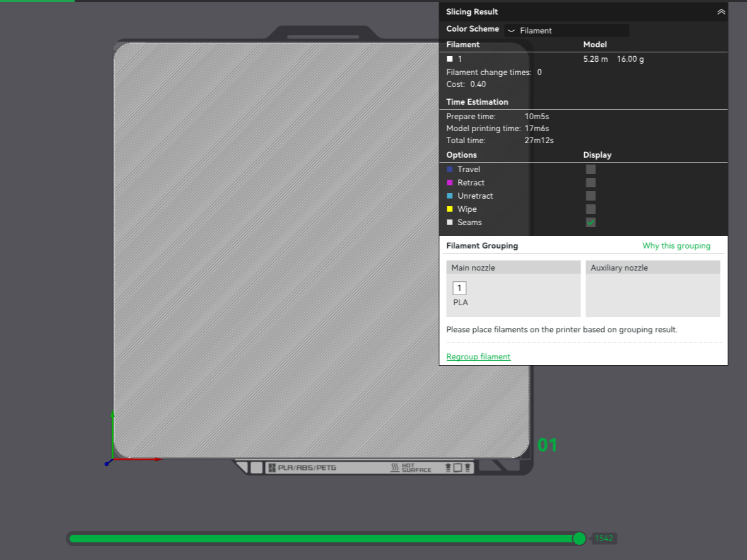Click the magenta Retract color swatch
This screenshot has width=747, height=560.
450,183
